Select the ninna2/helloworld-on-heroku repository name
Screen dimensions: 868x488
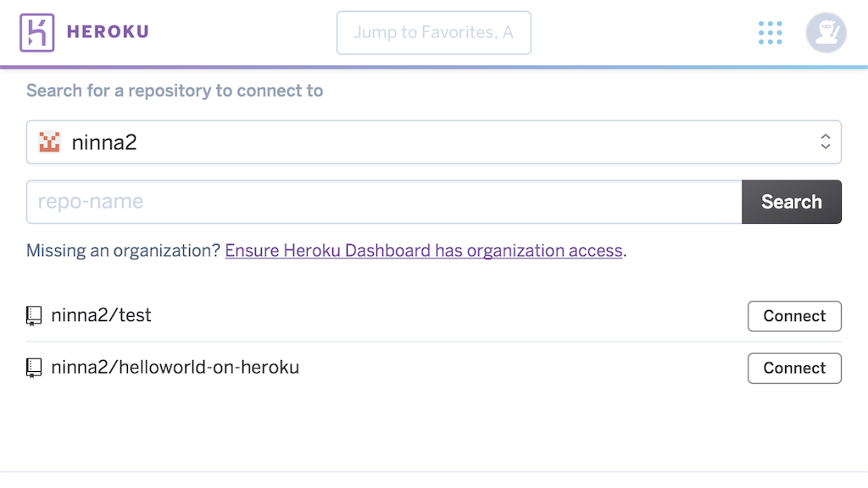click(175, 368)
